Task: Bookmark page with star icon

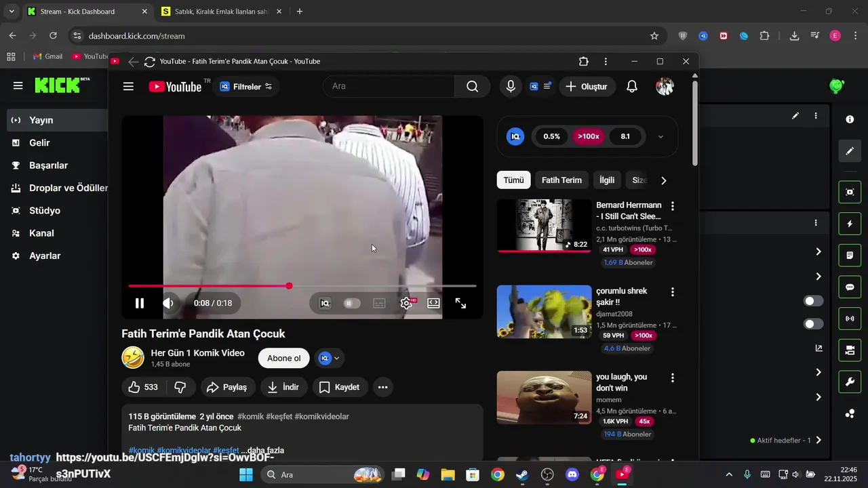Action: coord(654,36)
